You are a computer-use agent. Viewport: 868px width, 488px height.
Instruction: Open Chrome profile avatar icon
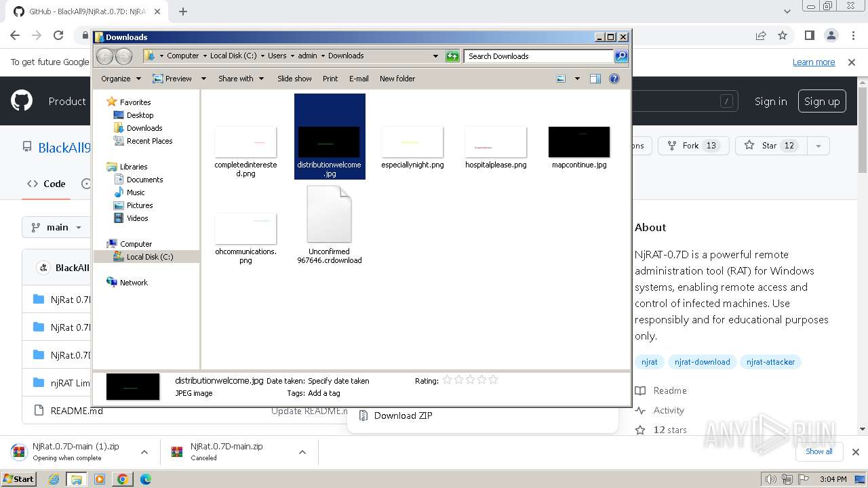click(831, 35)
